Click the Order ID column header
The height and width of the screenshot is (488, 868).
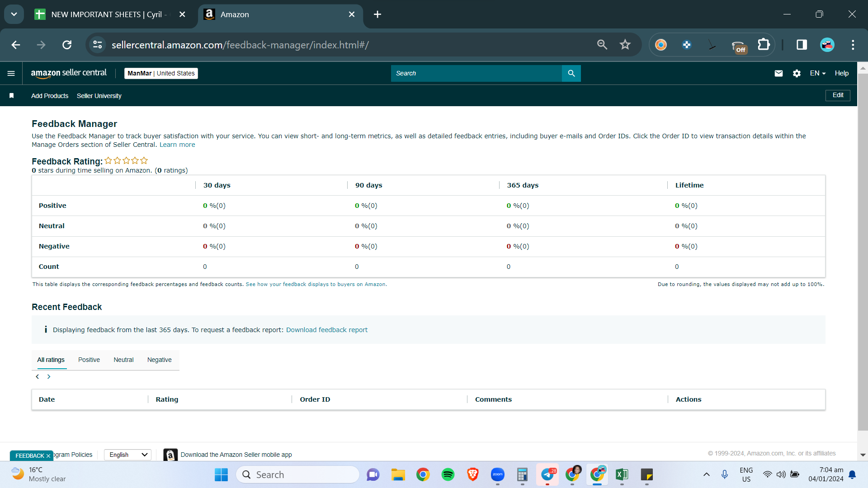[315, 399]
